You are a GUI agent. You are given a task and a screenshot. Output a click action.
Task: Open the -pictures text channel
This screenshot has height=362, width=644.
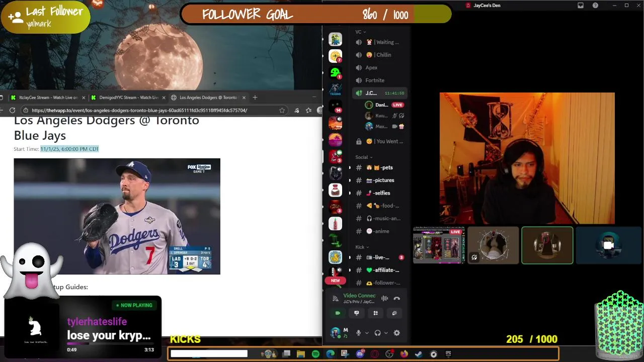point(380,180)
